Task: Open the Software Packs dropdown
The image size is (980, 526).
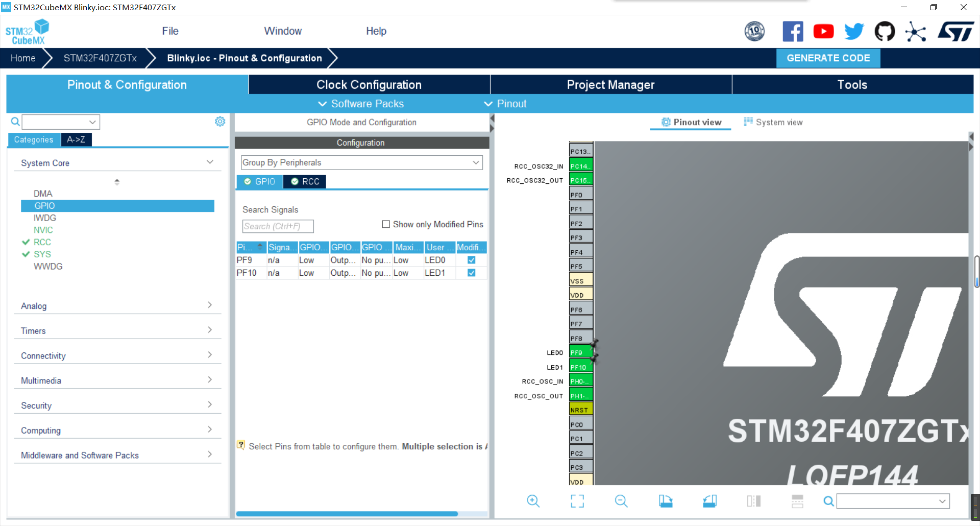Action: 361,104
